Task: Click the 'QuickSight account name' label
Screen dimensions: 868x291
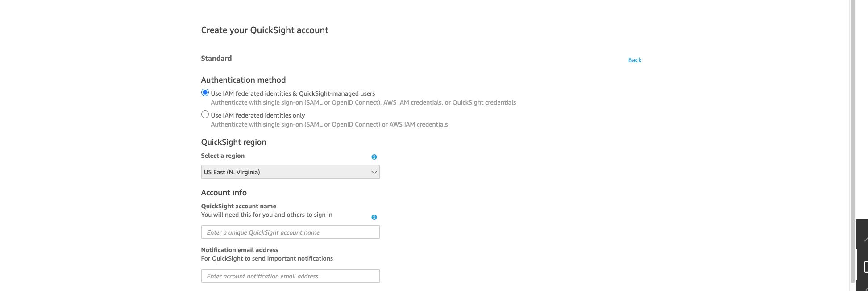Action: 238,207
